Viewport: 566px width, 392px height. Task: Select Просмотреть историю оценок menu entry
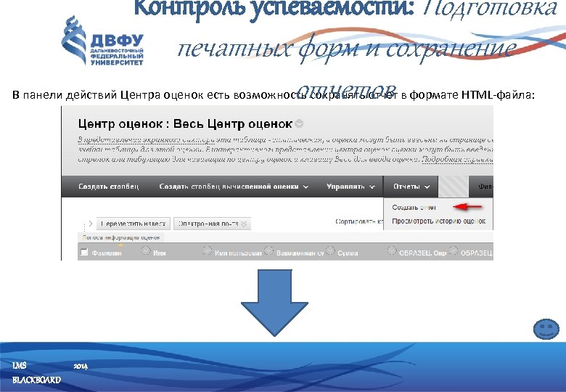[438, 221]
